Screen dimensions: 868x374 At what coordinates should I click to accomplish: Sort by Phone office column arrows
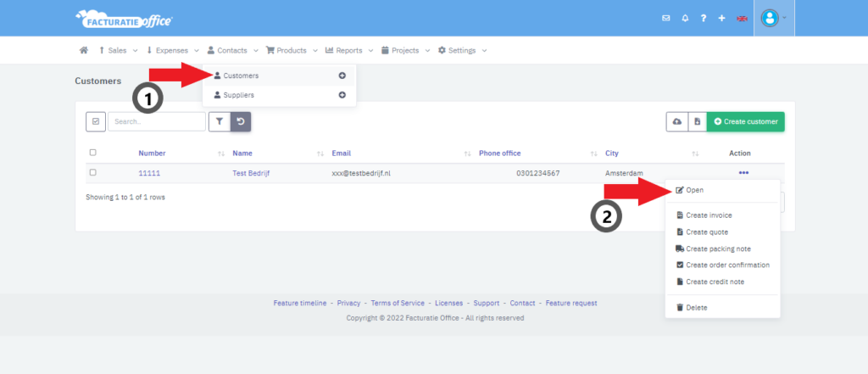[x=594, y=154]
